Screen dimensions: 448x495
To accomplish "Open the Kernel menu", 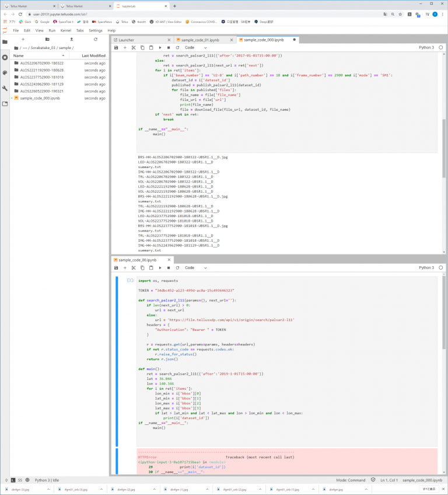I will (x=65, y=30).
